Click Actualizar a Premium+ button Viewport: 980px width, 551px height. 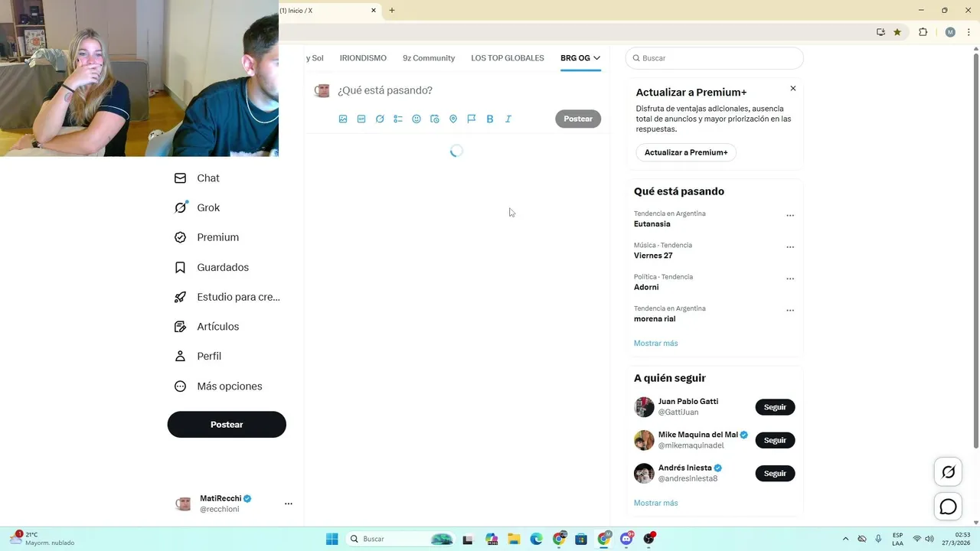pos(686,152)
